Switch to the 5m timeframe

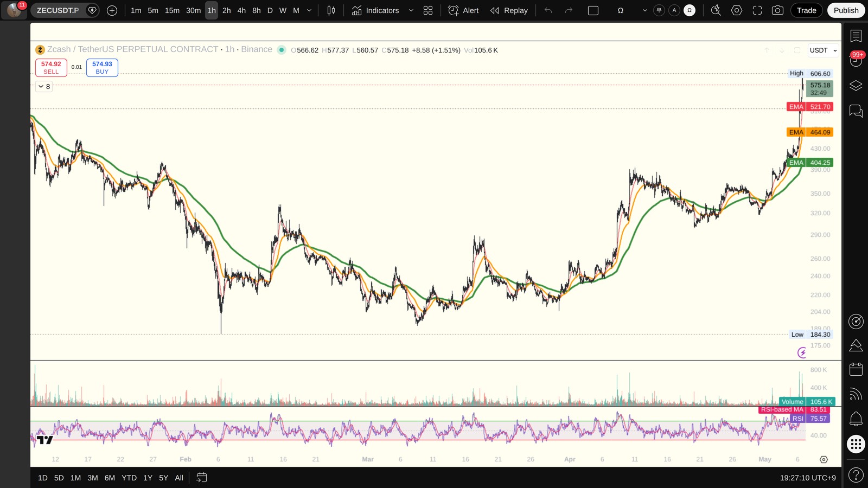153,10
